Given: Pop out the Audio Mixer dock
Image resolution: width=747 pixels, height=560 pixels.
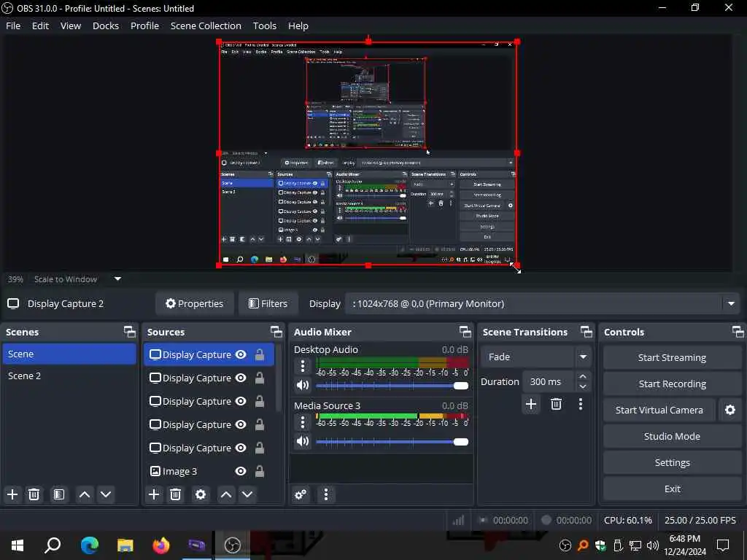Looking at the screenshot, I should click(x=465, y=332).
